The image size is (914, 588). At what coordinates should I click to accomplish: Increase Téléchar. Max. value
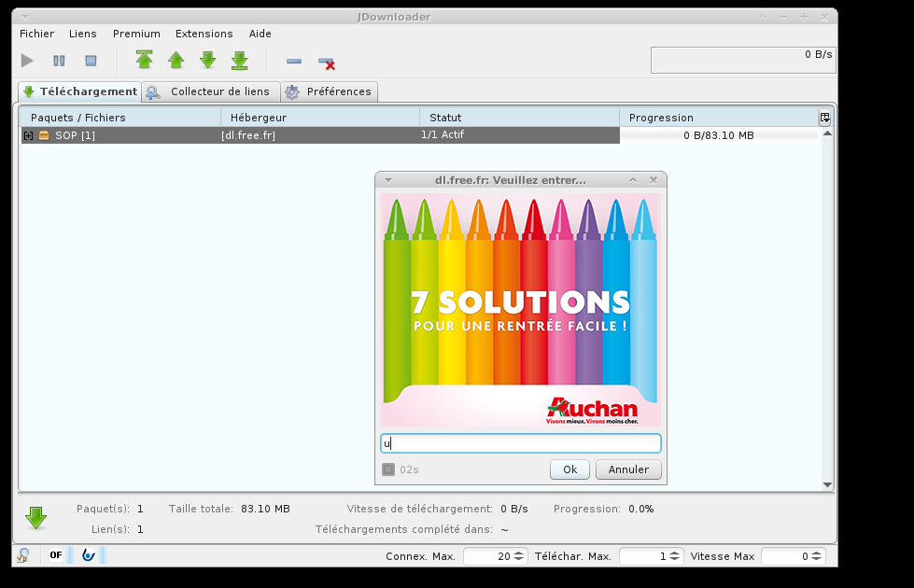point(674,553)
